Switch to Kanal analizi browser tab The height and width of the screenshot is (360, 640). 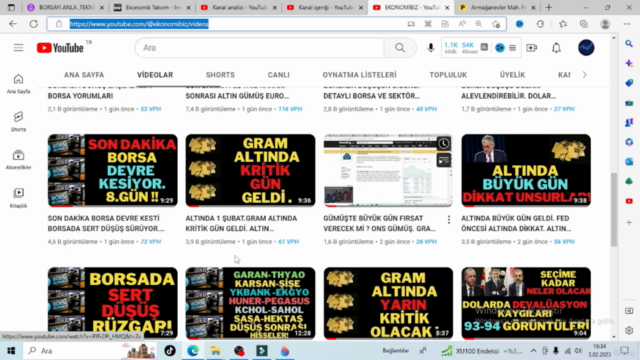tap(239, 7)
